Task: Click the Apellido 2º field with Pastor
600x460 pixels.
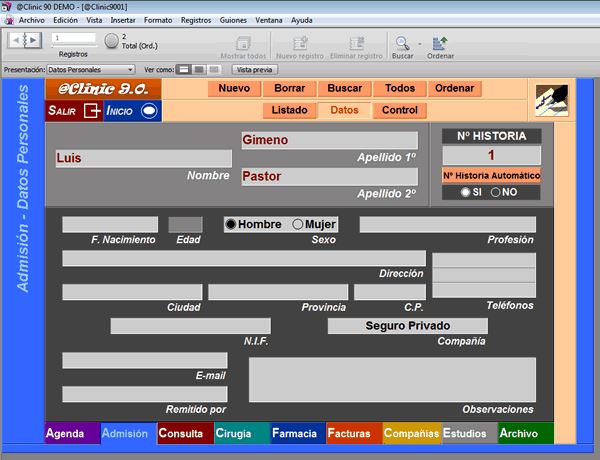Action: (x=330, y=176)
